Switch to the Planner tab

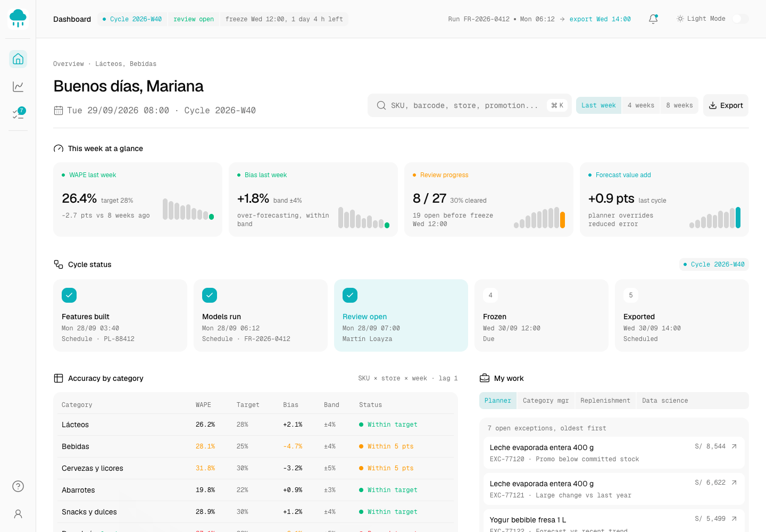(x=498, y=401)
